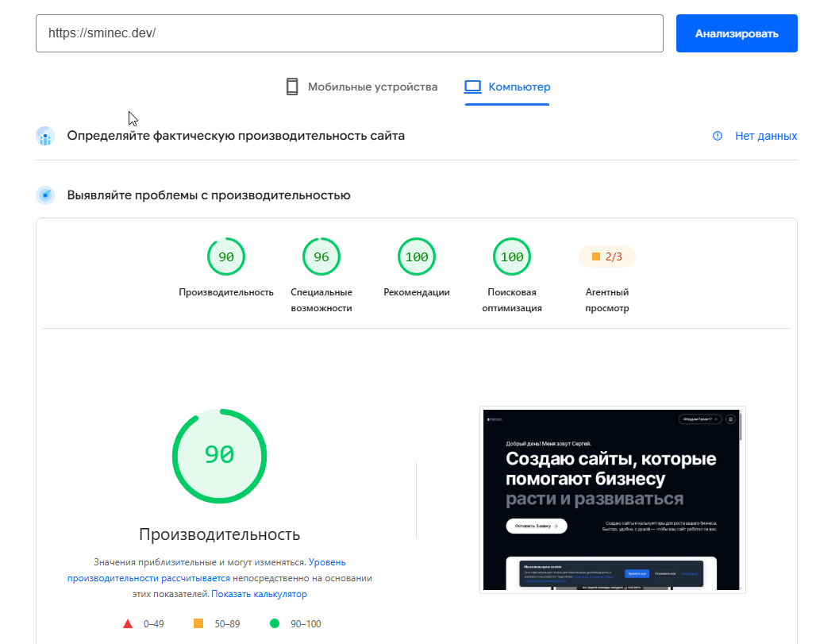
Task: Click the Поисковая оптимизация label
Action: [511, 300]
